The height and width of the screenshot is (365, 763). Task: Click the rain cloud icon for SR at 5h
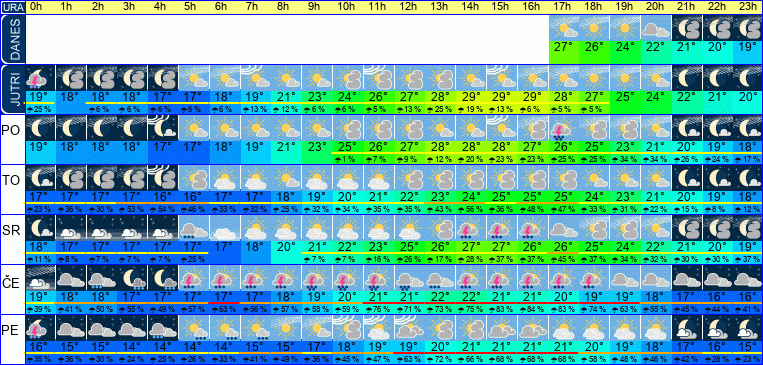194,228
